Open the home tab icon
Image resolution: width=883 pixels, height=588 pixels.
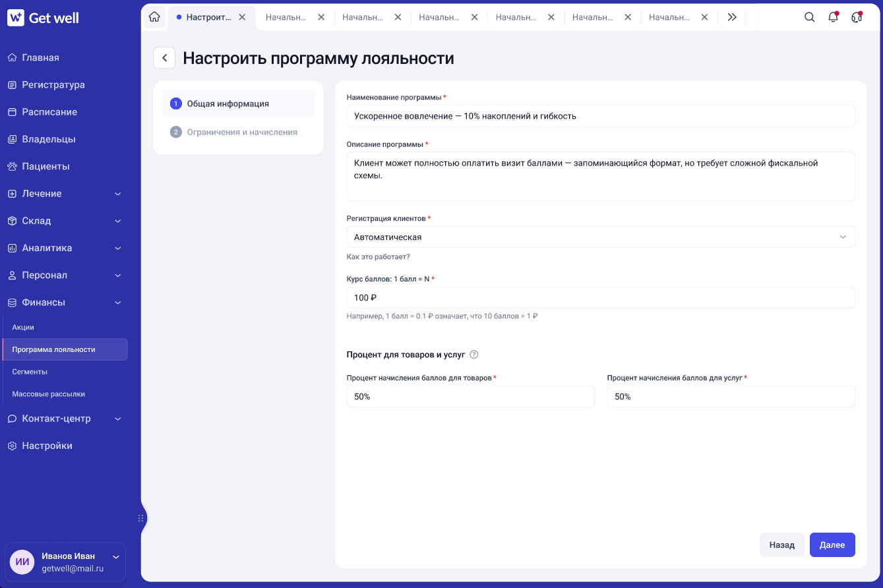point(154,17)
